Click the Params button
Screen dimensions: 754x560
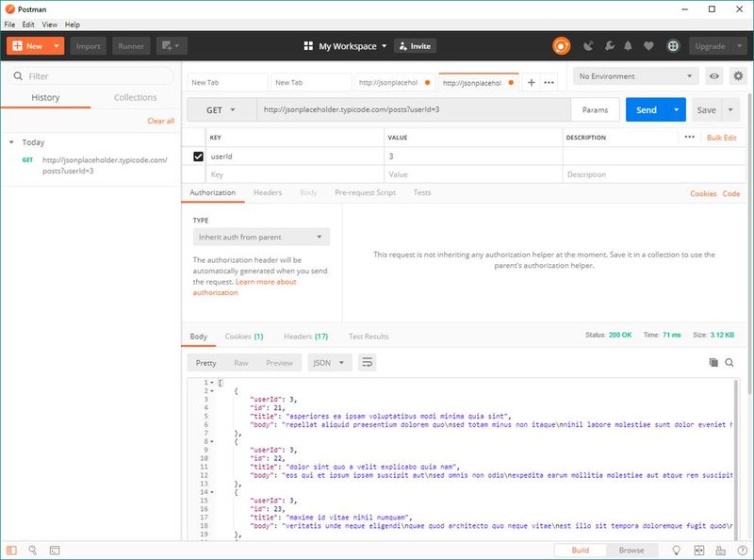(595, 110)
